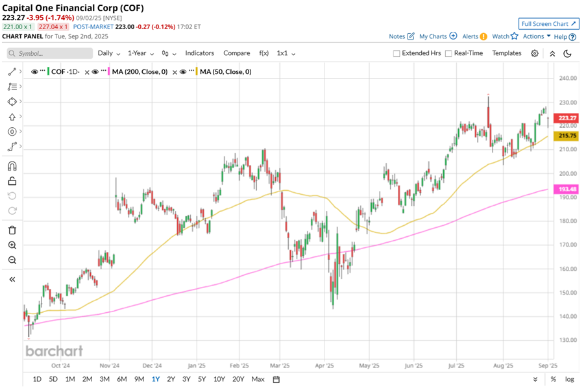
Task: Open the f(x) expressions menu
Action: pos(264,53)
